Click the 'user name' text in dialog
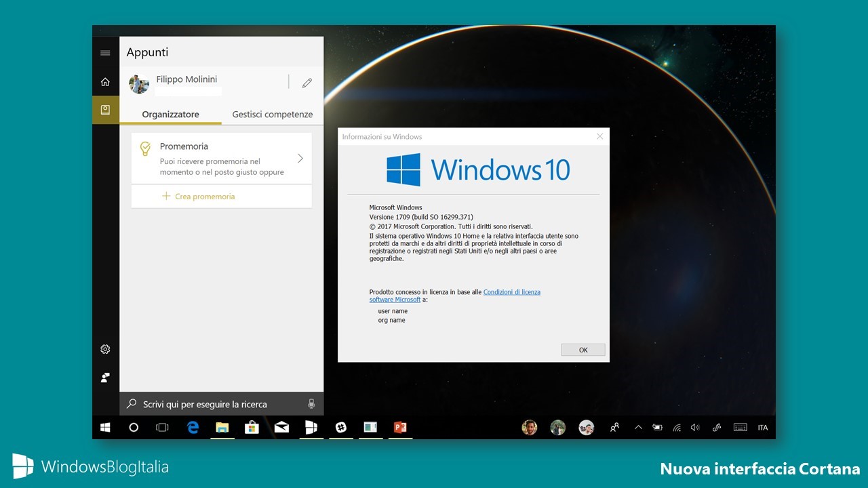 (393, 311)
